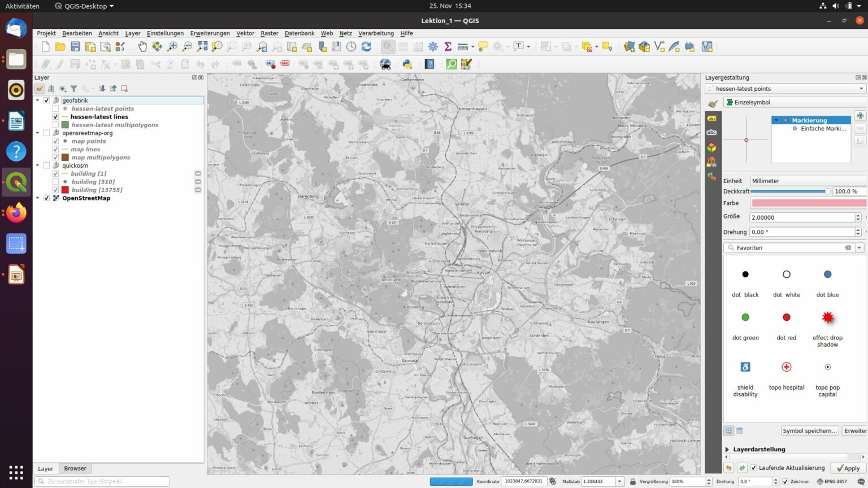Click the Apply button
Screen dimensions: 868x488
click(848, 468)
